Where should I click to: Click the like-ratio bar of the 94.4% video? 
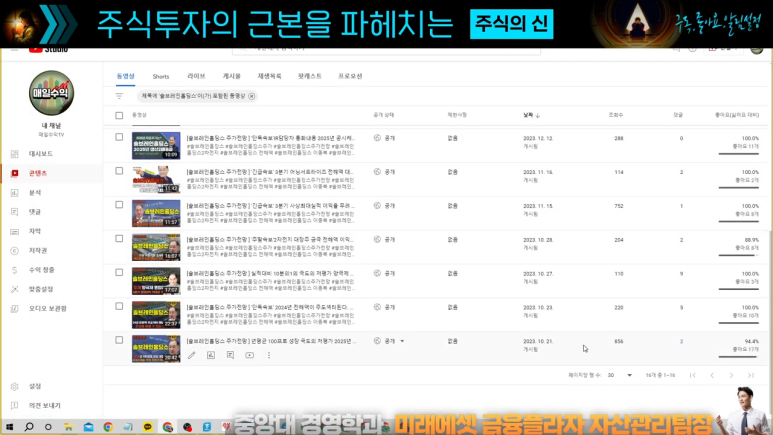pyautogui.click(x=738, y=357)
